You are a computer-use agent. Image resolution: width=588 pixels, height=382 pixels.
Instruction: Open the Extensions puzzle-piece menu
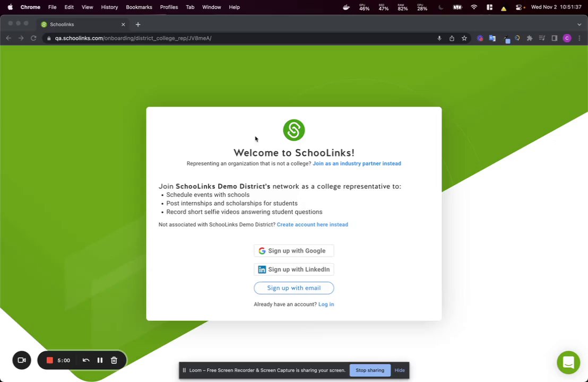pos(530,38)
